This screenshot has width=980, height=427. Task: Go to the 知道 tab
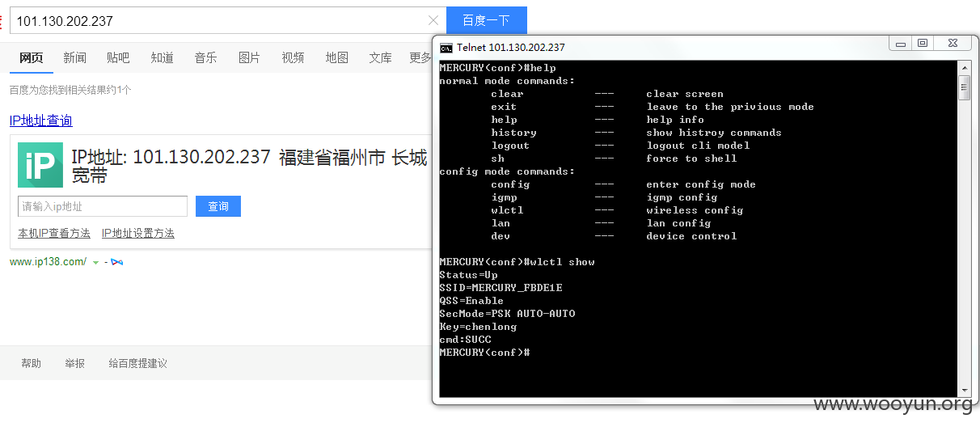[x=162, y=57]
